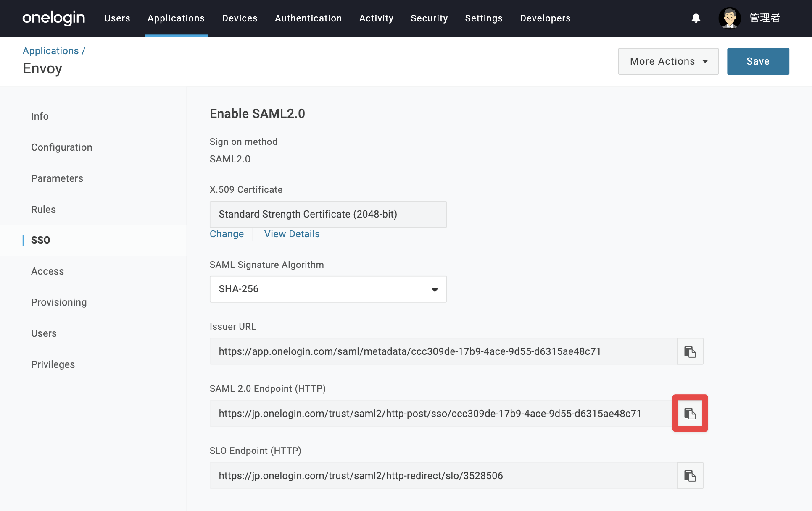Click the X.509 Certificate field
The image size is (812, 511).
[328, 215]
